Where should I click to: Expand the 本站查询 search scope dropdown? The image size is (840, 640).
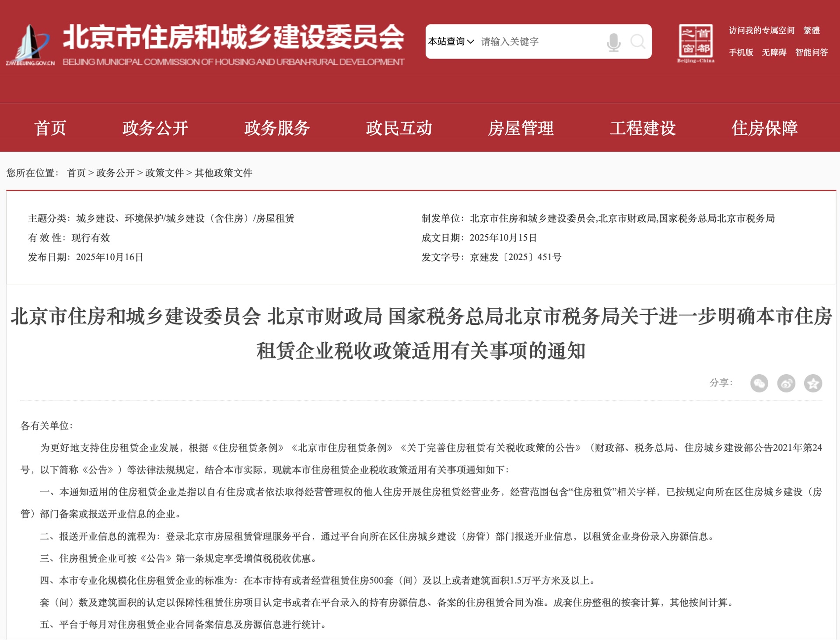point(451,42)
